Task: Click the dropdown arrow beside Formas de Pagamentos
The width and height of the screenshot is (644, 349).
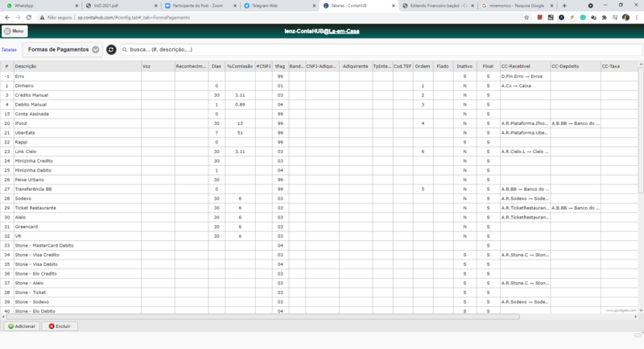Action: (x=96, y=50)
